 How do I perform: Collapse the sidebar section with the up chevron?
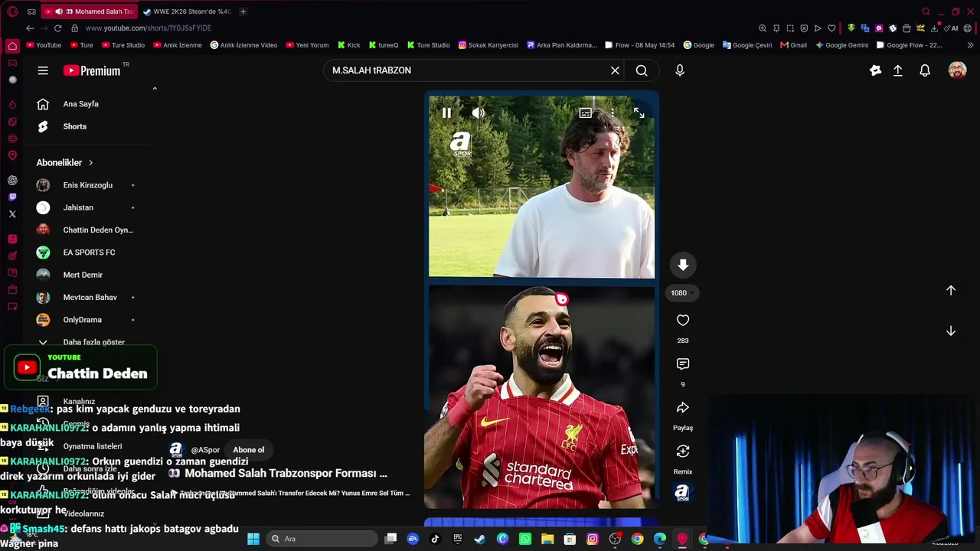(155, 89)
